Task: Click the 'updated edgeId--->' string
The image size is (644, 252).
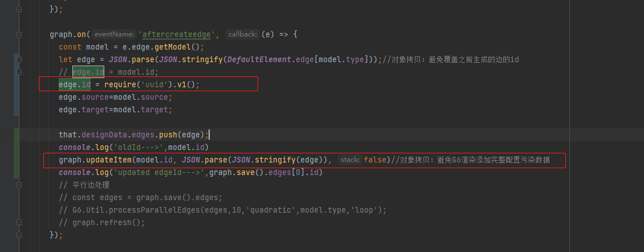Action: pos(161,172)
